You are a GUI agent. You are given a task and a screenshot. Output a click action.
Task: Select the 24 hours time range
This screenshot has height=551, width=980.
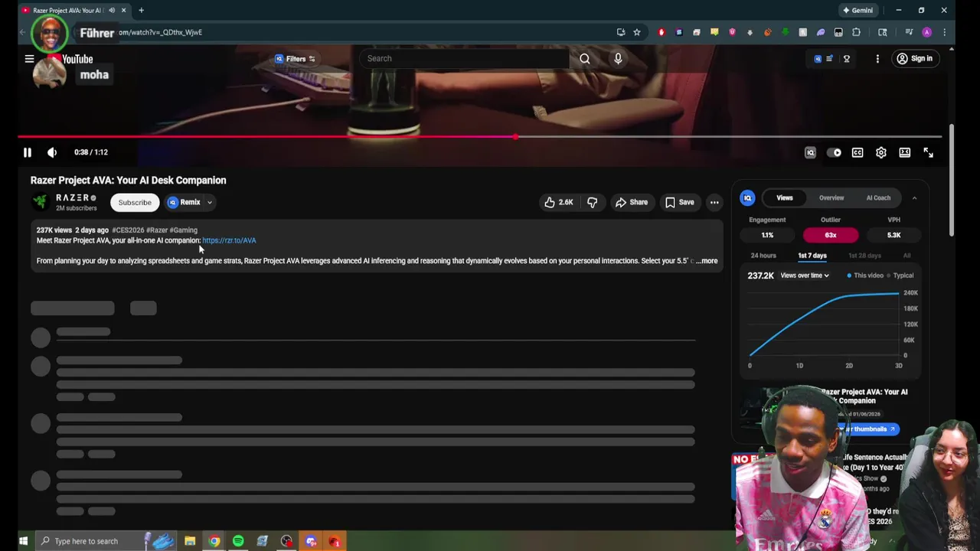tap(763, 256)
